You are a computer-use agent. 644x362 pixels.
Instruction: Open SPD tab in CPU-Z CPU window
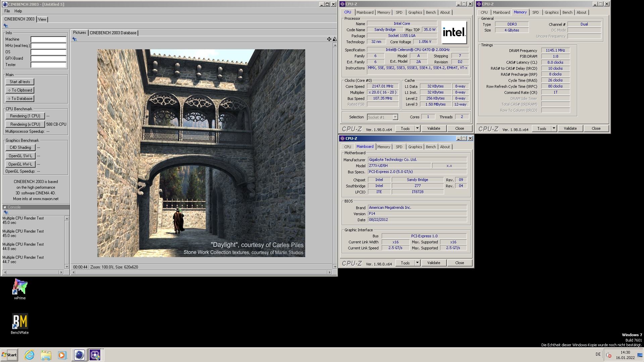click(399, 12)
